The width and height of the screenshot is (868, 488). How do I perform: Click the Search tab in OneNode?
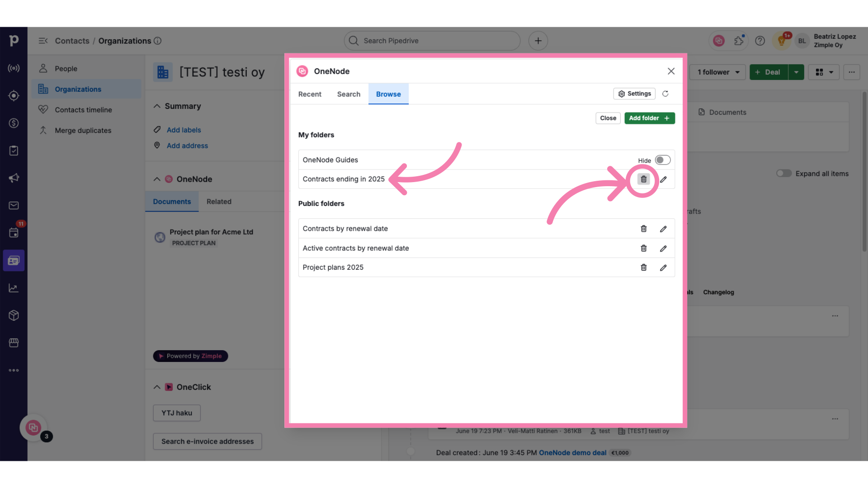[349, 94]
